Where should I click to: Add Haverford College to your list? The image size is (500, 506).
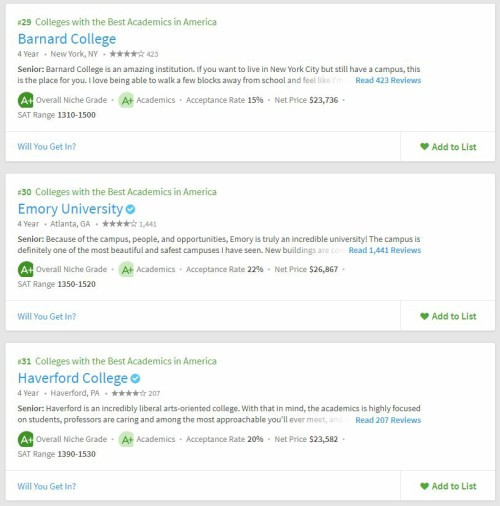coord(448,486)
